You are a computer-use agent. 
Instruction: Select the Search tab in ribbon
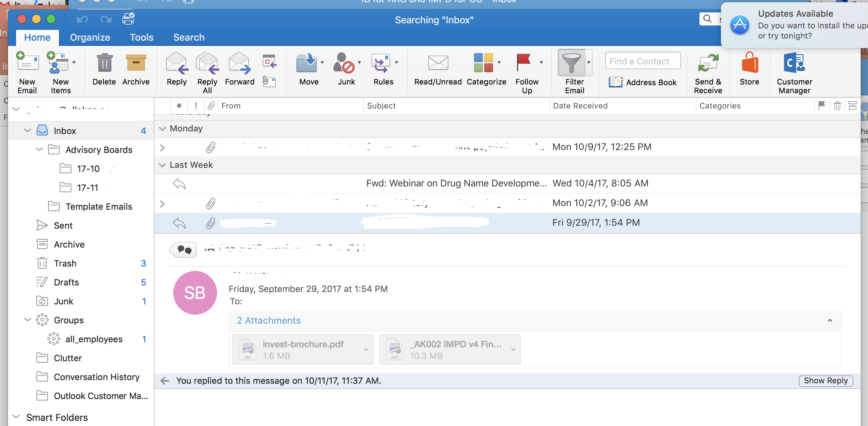(x=188, y=37)
